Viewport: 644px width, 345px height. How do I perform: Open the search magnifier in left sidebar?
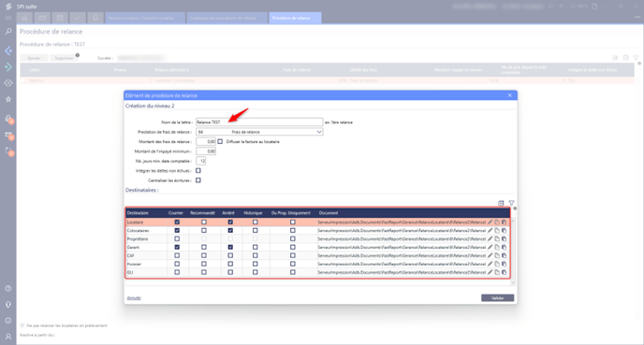[8, 31]
